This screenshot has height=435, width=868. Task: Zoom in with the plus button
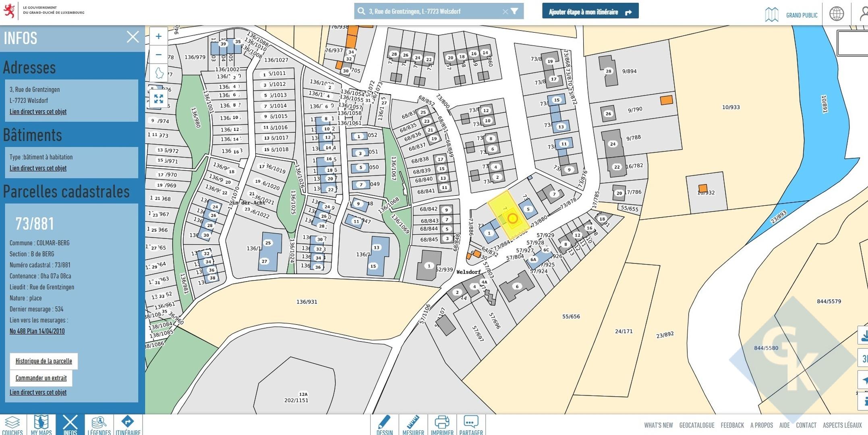tap(159, 37)
